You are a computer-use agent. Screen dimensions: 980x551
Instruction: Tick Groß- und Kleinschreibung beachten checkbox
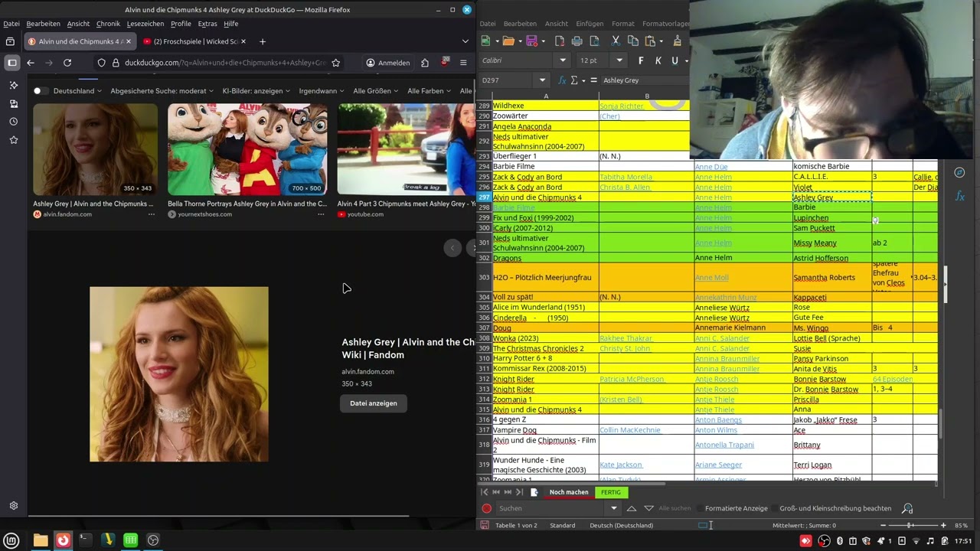click(x=773, y=508)
